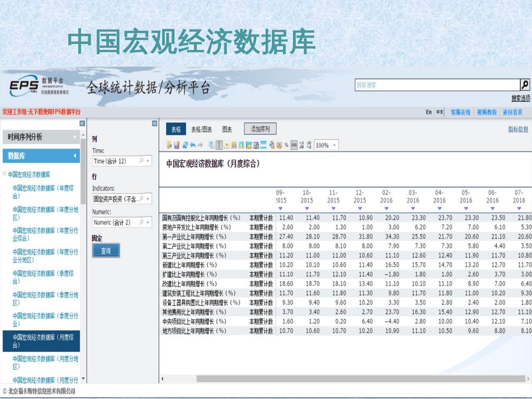Toggle the thousands separator (000) button
Image resolution: width=532 pixels, height=399 pixels.
click(x=294, y=145)
